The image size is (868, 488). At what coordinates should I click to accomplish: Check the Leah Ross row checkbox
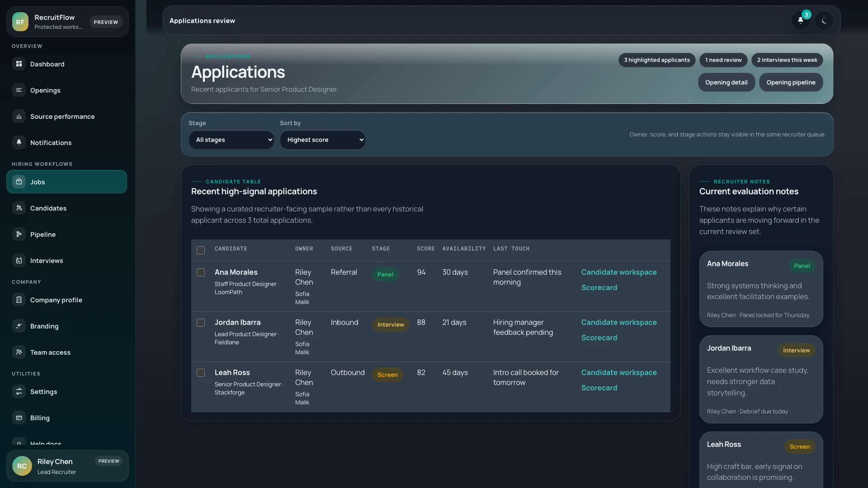(201, 373)
